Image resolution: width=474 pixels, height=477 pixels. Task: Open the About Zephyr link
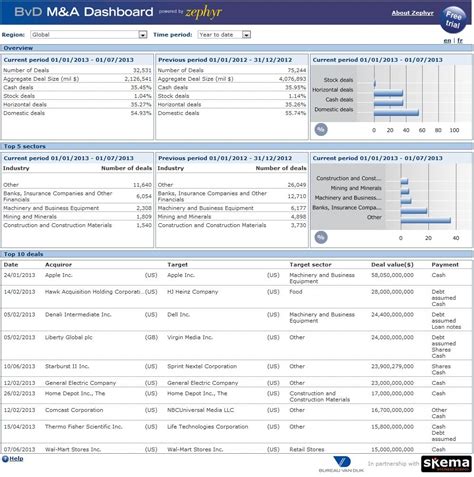coord(413,13)
